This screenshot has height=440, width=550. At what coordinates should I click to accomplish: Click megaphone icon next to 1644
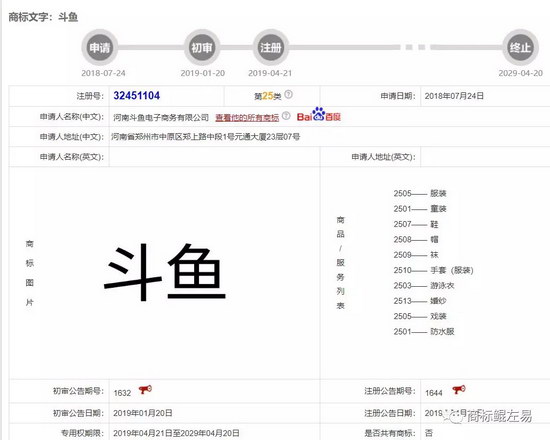click(459, 389)
